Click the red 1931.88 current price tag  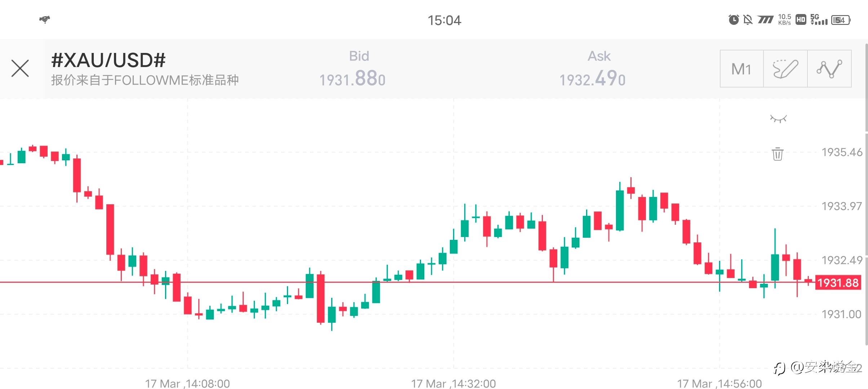tap(838, 283)
